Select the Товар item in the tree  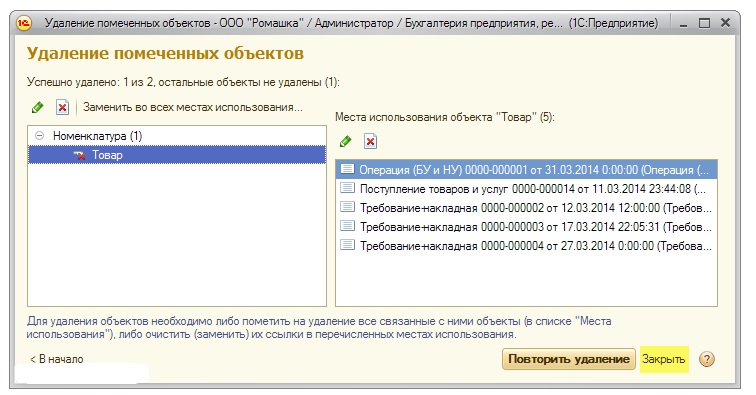pyautogui.click(x=177, y=155)
